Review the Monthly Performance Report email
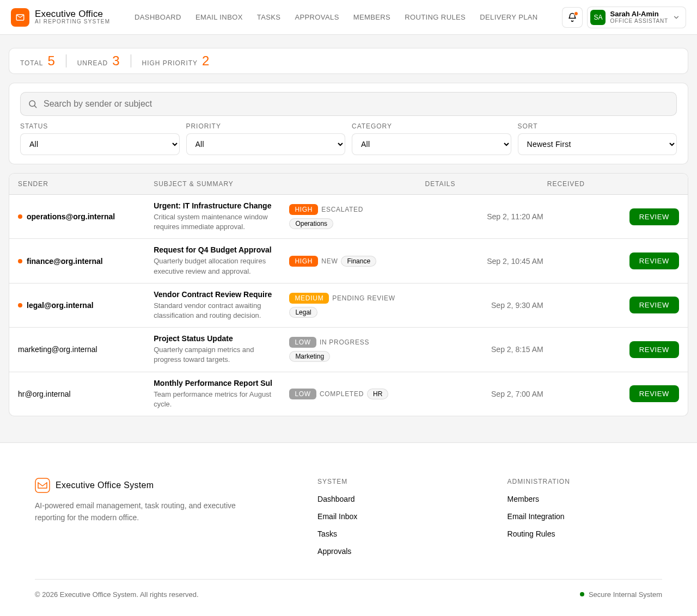 pyautogui.click(x=654, y=394)
